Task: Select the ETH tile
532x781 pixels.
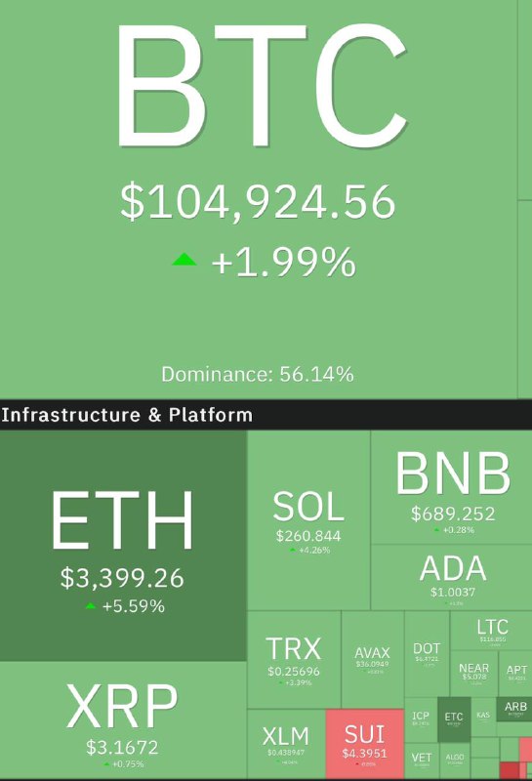Action: coord(123,546)
